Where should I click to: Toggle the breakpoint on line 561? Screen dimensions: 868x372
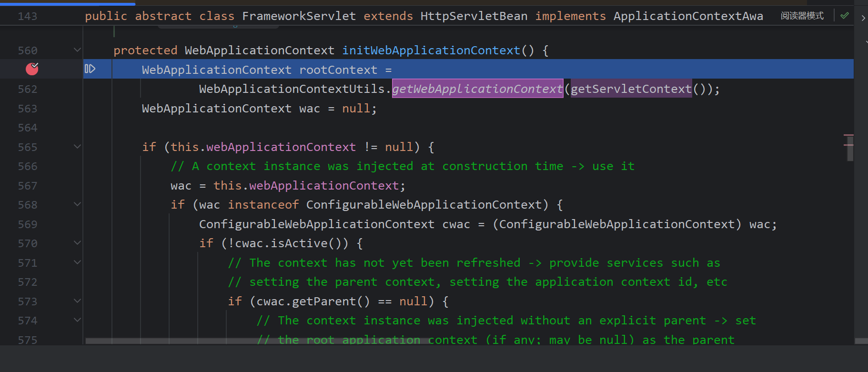point(32,69)
